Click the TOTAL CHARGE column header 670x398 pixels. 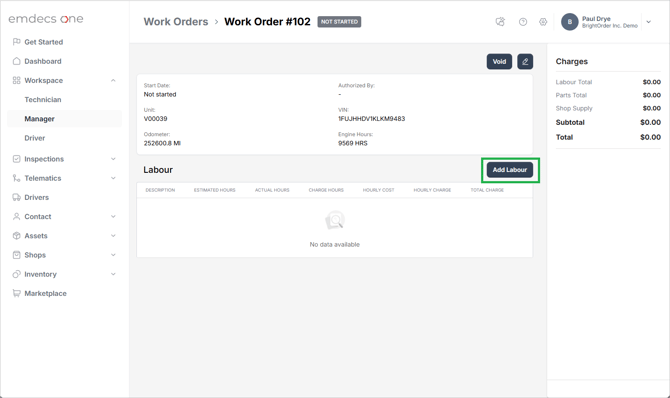(x=487, y=190)
